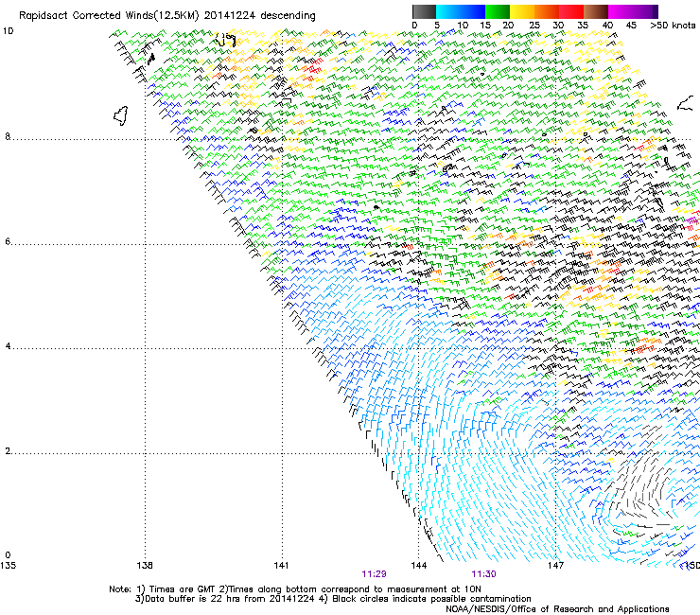
Task: Click longitude axis label '138'
Action: (145, 566)
